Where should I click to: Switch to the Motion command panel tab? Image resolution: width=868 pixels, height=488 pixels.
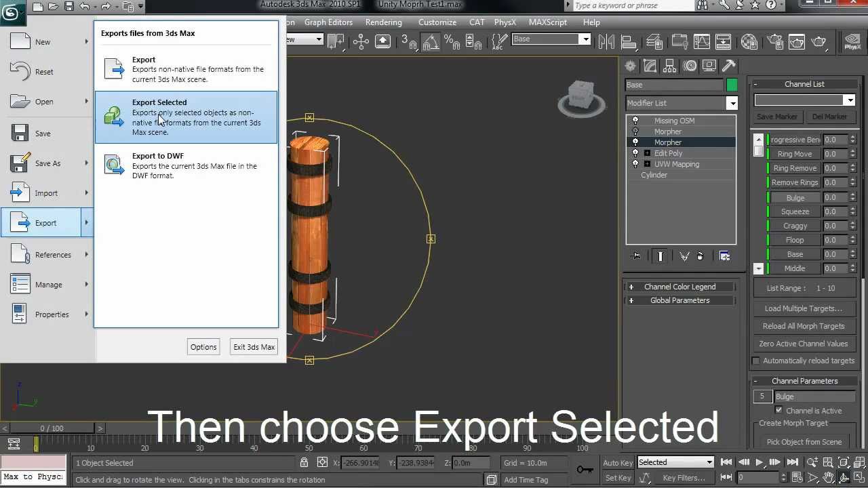pyautogui.click(x=690, y=66)
